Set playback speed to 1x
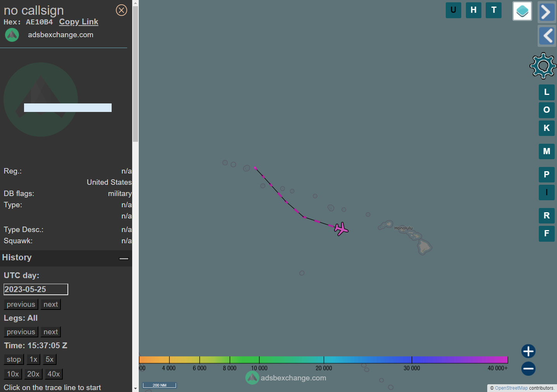Viewport: 557px width, 392px height. tap(34, 359)
